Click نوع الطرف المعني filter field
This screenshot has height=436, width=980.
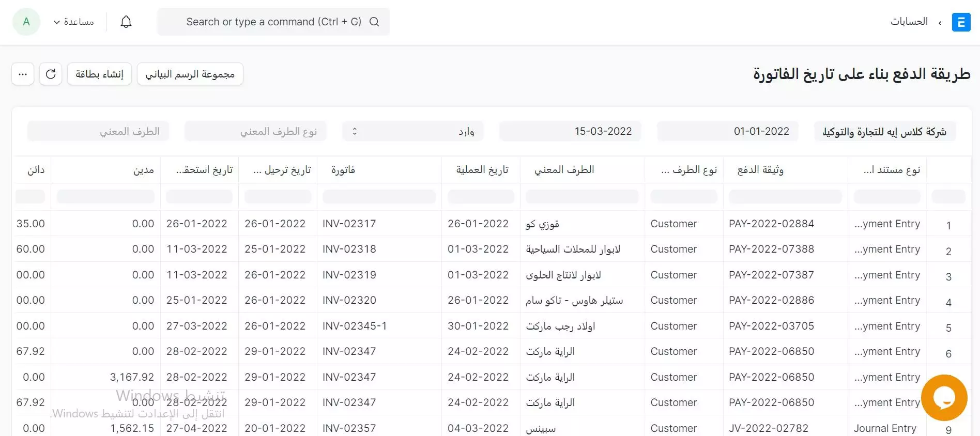[x=255, y=131]
